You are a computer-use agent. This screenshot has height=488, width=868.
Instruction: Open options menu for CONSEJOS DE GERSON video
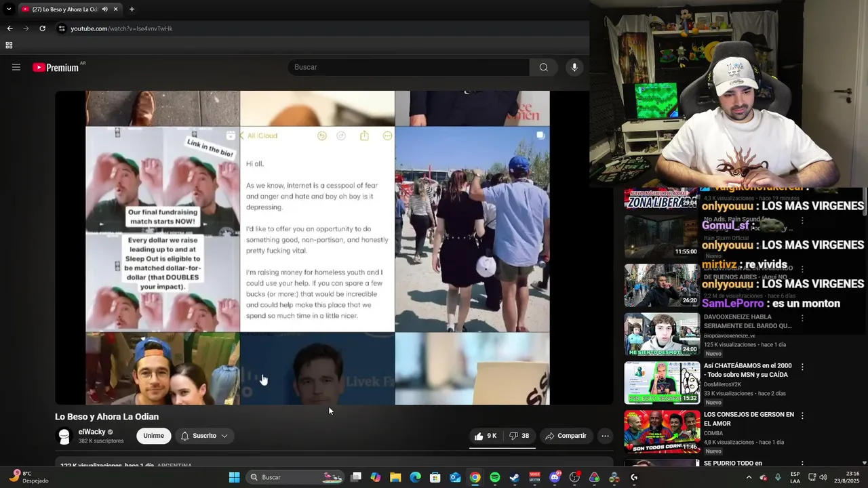[802, 415]
